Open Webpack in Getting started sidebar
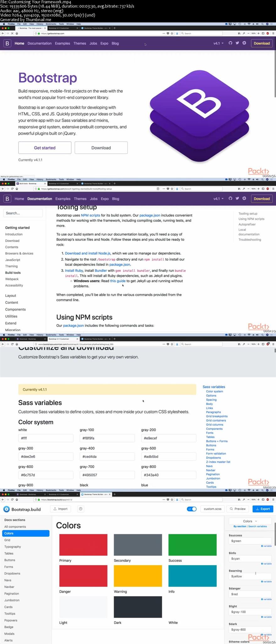The width and height of the screenshot is (276, 644). tap(12, 279)
